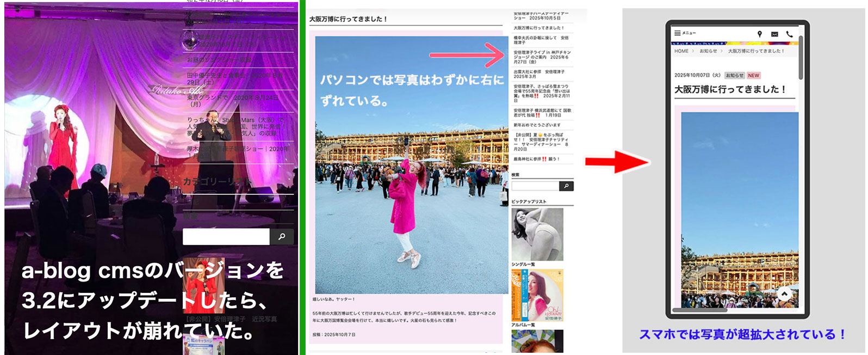Open the orange single record cover thumbnail
The image size is (868, 355).
537,295
